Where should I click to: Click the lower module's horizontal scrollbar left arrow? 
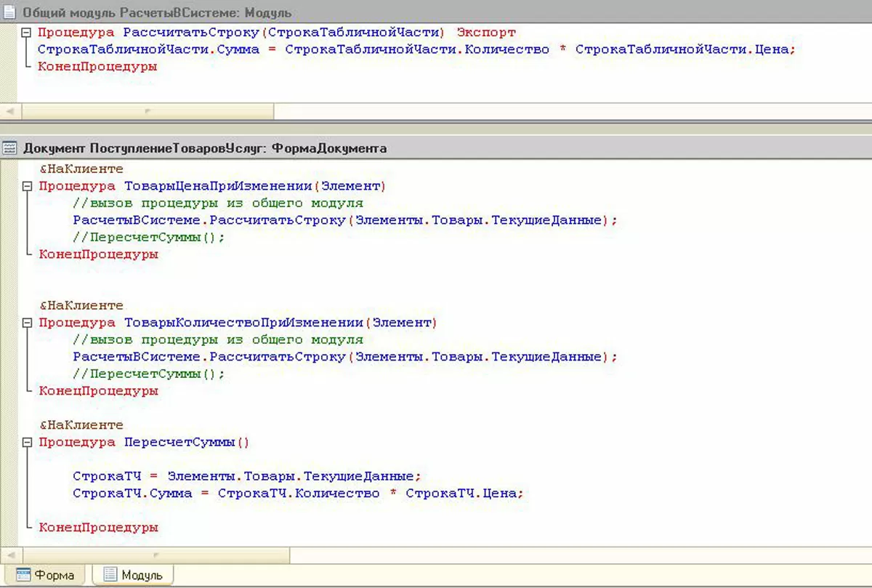tap(10, 555)
